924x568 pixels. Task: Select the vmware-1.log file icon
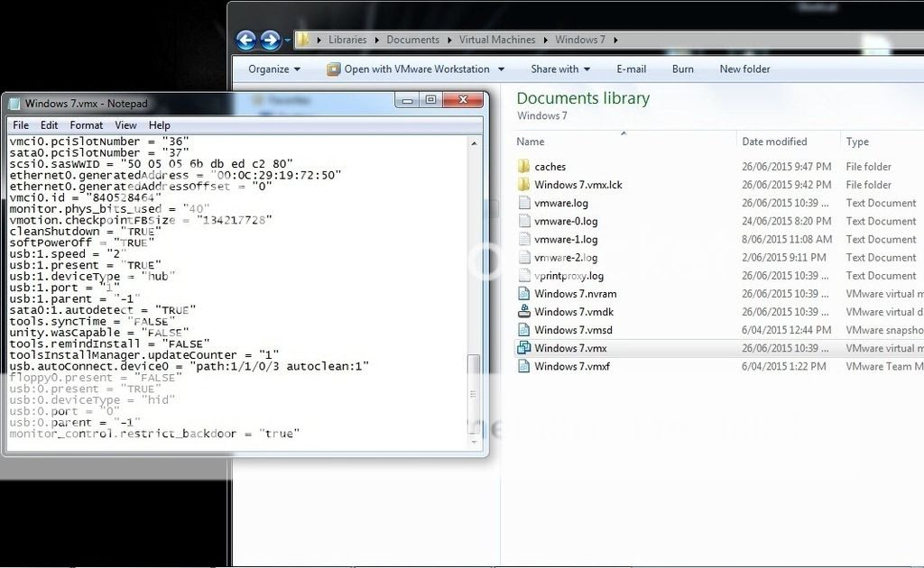[524, 239]
